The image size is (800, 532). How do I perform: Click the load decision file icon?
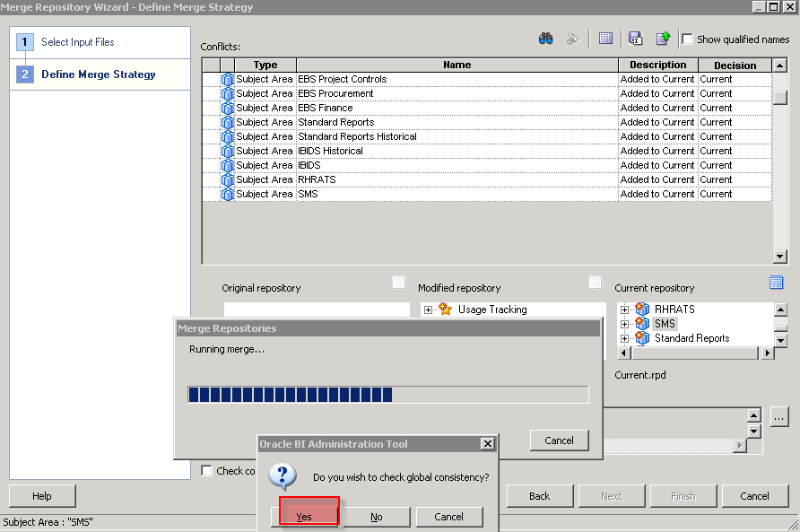[663, 39]
